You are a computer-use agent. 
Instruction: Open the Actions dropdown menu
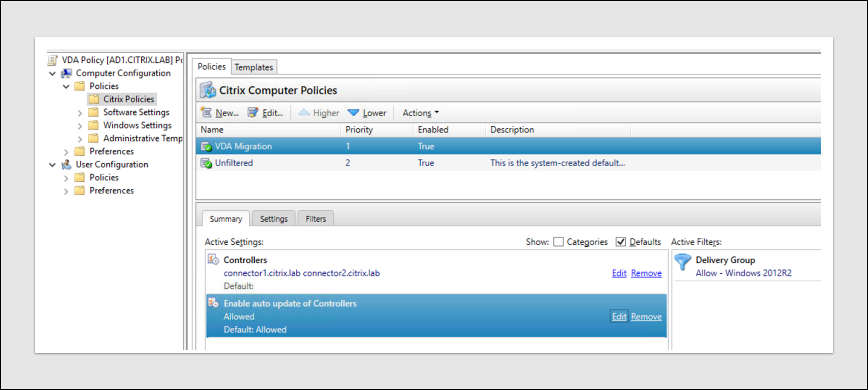pos(421,113)
